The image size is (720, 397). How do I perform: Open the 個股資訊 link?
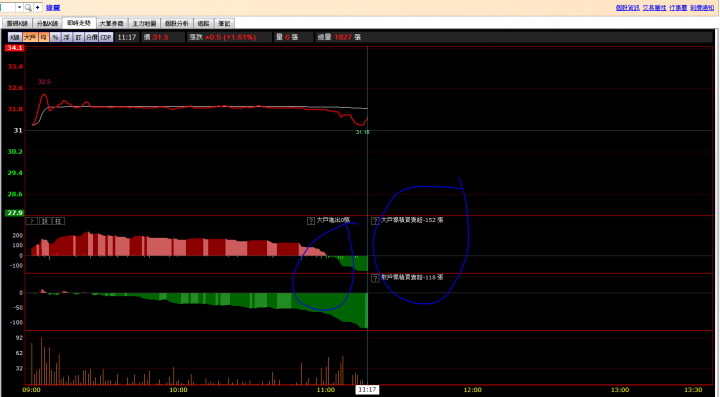(x=628, y=8)
